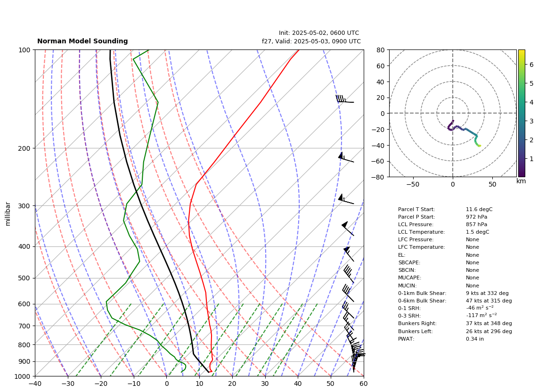Click the 'millibar' pressure axis label
This screenshot has height=392, width=538.
[8, 214]
